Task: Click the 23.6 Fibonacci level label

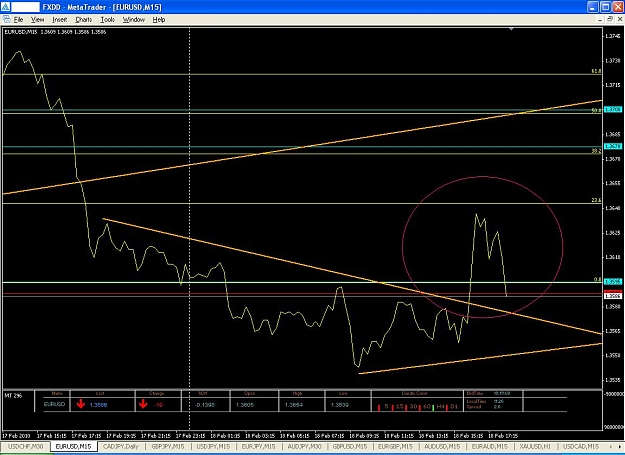Action: click(596, 200)
